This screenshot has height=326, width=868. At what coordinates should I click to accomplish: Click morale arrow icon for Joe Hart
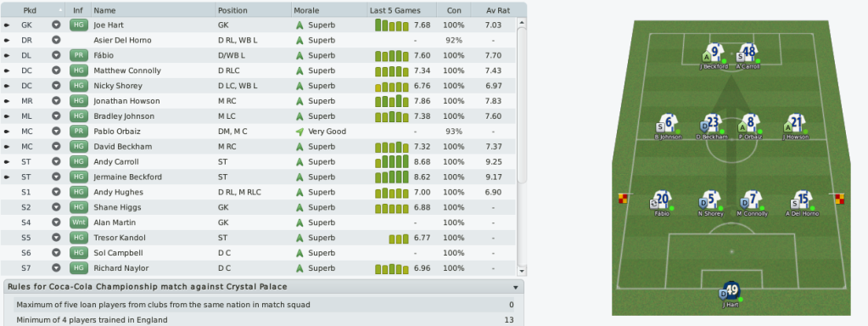click(300, 25)
